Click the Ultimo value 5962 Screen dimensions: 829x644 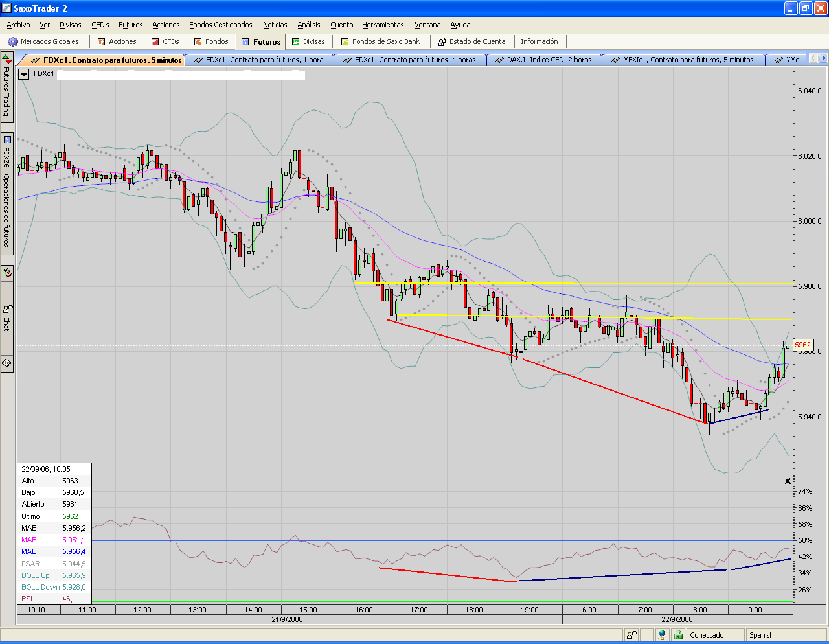point(70,516)
